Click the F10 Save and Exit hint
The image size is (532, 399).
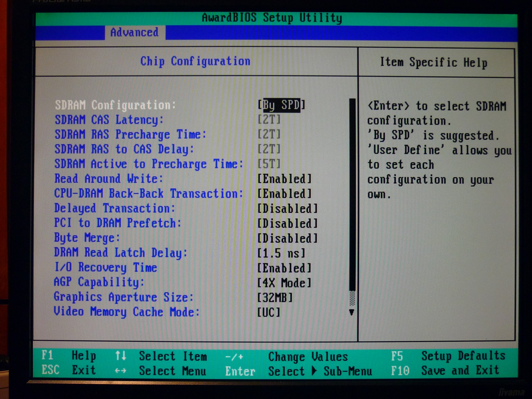coord(445,371)
